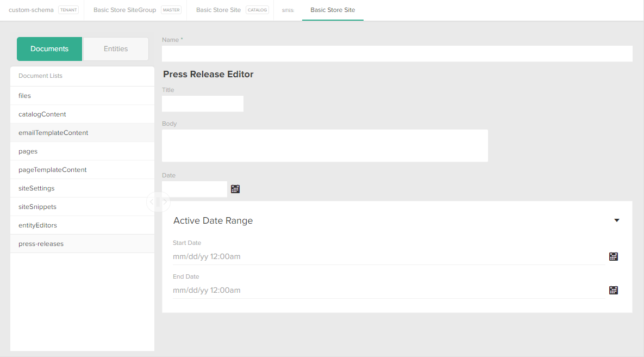Select the pageTemplateContent document list
Viewport: 644px width, 357px height.
coord(53,169)
